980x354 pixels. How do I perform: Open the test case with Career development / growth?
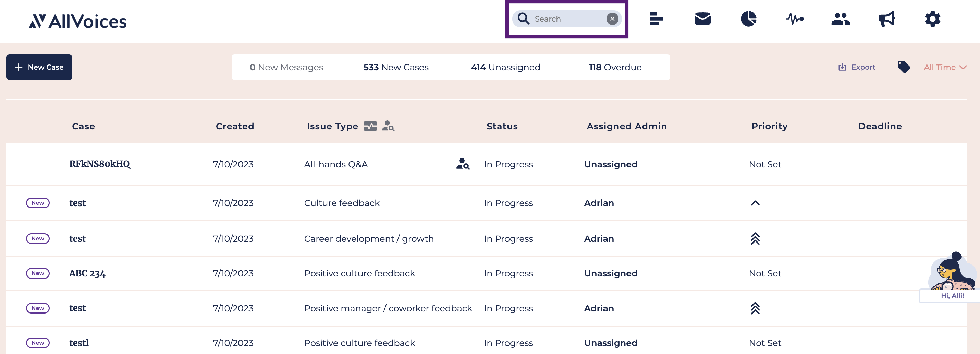click(x=77, y=239)
